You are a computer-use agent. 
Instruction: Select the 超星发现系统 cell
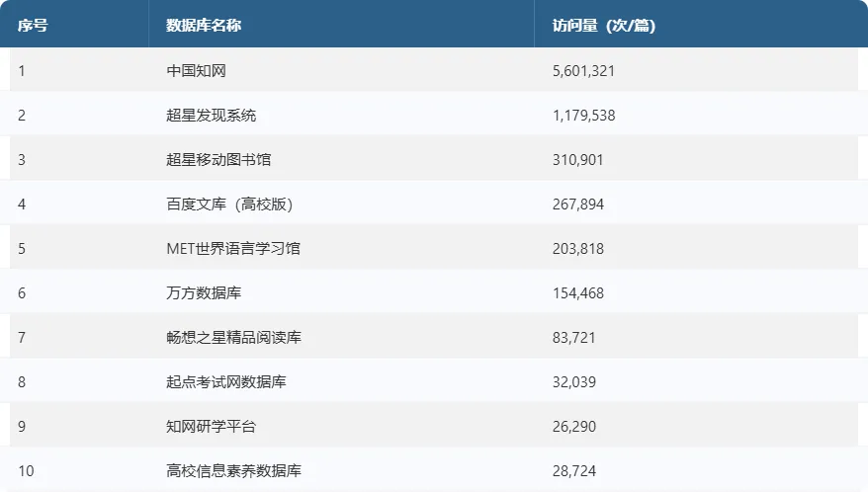[x=211, y=116]
